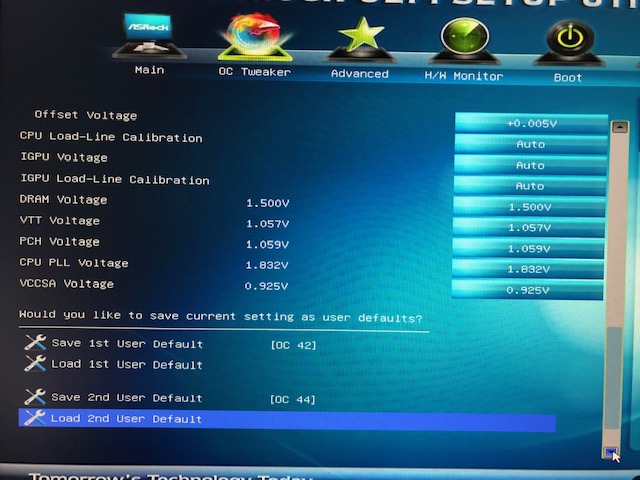Select Save 1st User Default

[x=127, y=344]
